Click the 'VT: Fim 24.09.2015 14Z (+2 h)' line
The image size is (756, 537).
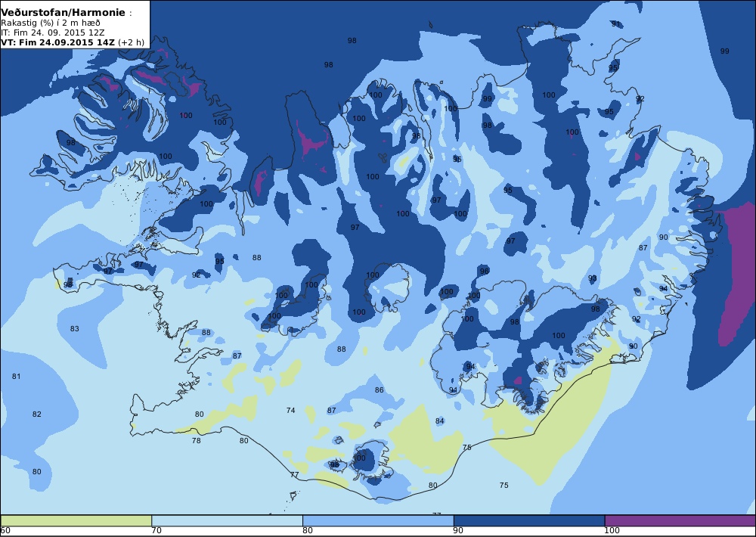tap(73, 42)
